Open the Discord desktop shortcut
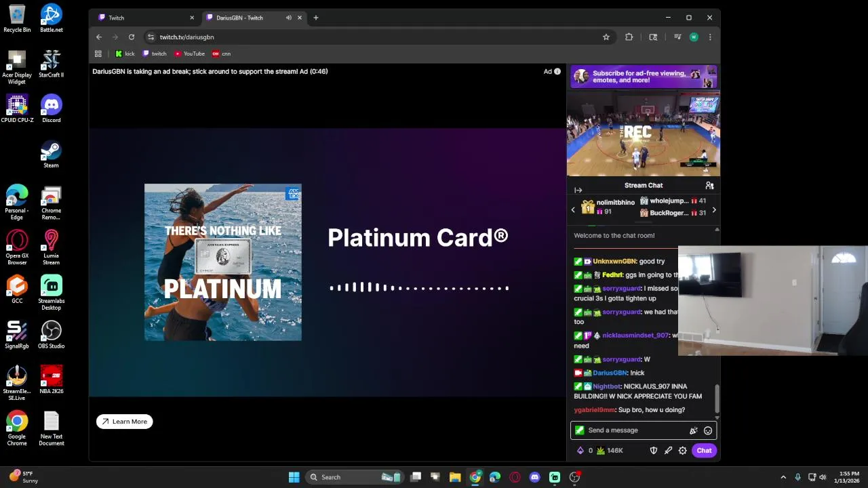The height and width of the screenshot is (488, 868). [51, 108]
